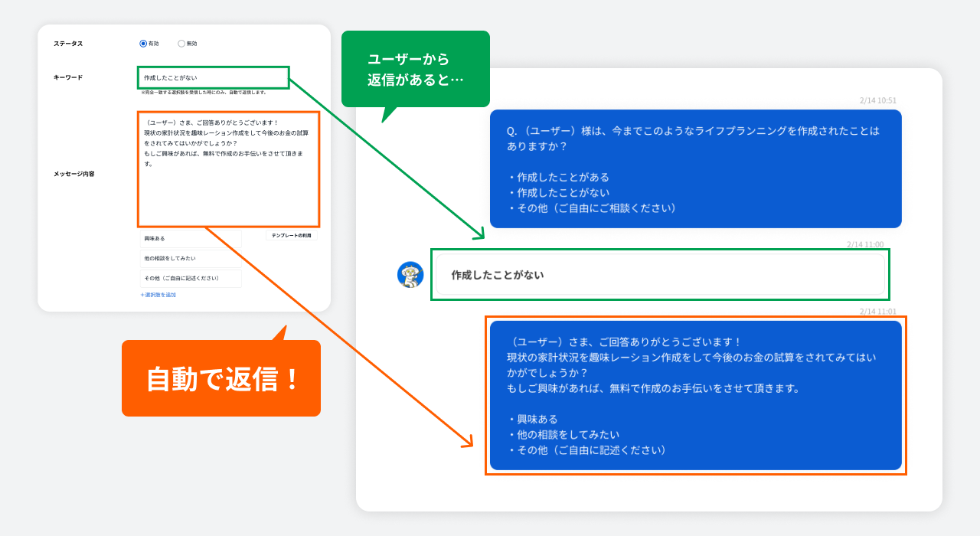Click the キーワード input containing 作成したことがない
Image resolution: width=980 pixels, height=536 pixels.
point(213,77)
